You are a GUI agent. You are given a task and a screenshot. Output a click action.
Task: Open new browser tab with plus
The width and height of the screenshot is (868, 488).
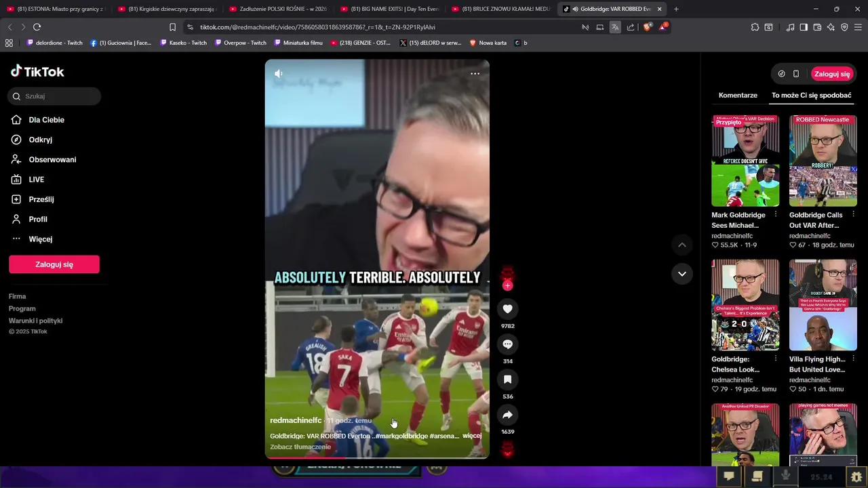click(x=676, y=9)
